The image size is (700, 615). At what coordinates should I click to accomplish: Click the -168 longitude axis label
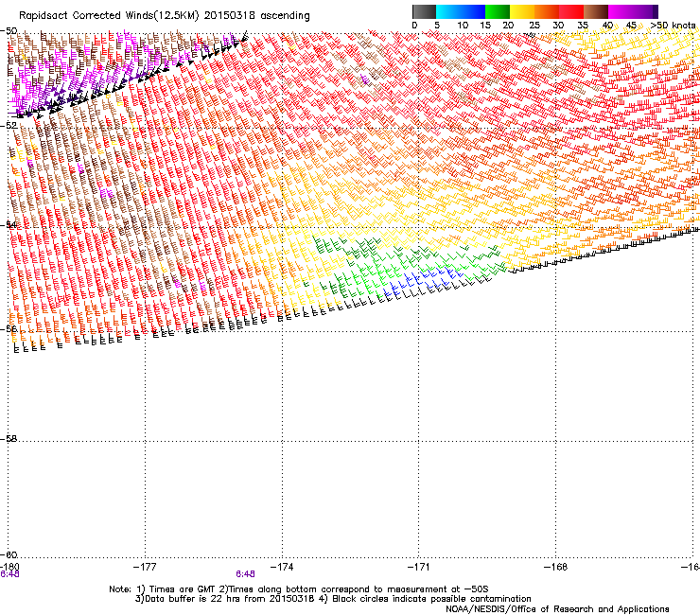point(556,567)
